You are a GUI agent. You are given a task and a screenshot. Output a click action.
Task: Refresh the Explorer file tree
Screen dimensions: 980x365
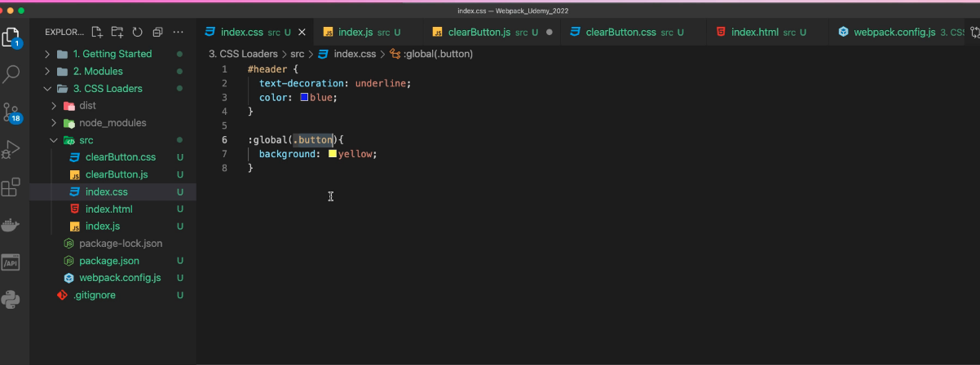[x=137, y=33]
